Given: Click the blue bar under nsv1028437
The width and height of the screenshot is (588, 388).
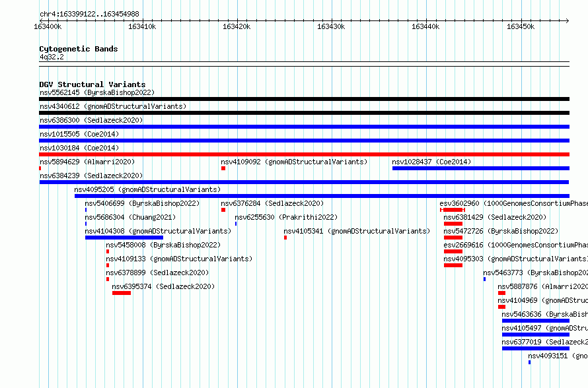Looking at the screenshot, I should [x=481, y=168].
